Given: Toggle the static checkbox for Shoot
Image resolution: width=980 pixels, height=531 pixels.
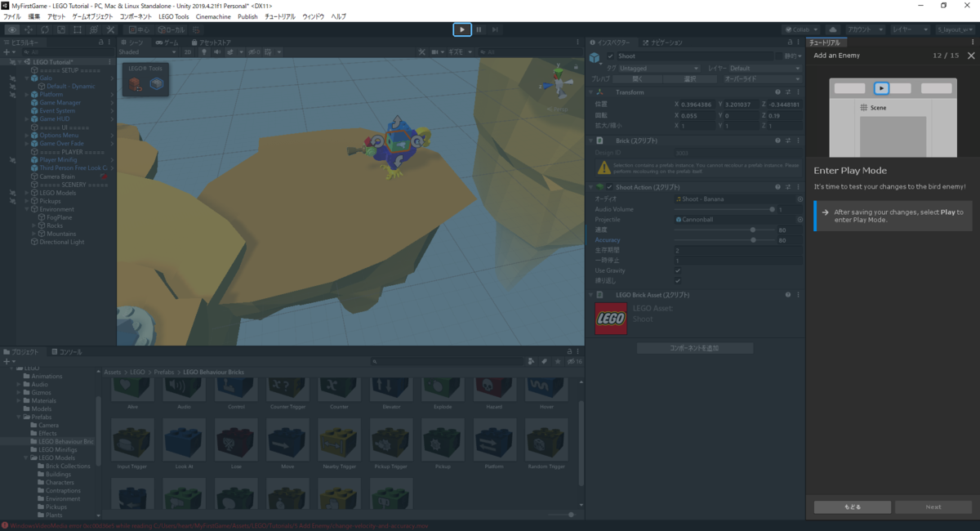Looking at the screenshot, I should click(777, 56).
